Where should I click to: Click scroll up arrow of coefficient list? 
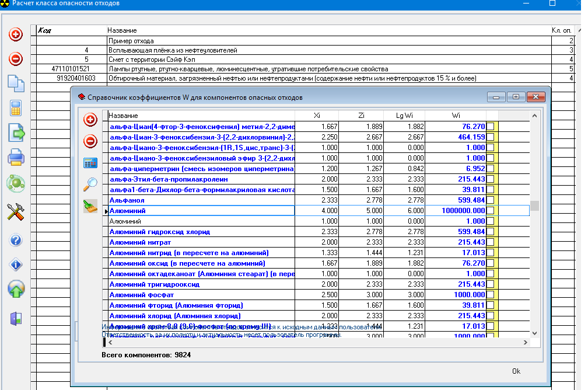(534, 115)
